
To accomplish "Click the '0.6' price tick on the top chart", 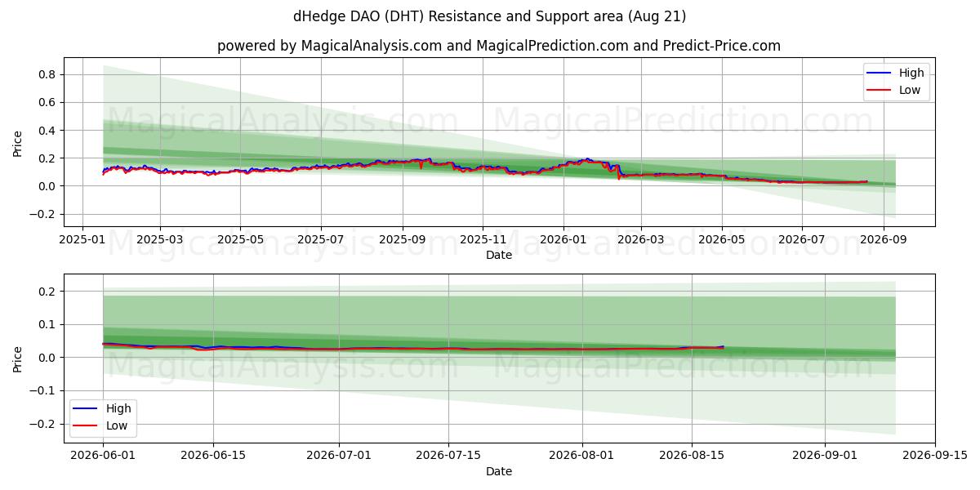I will (47, 102).
